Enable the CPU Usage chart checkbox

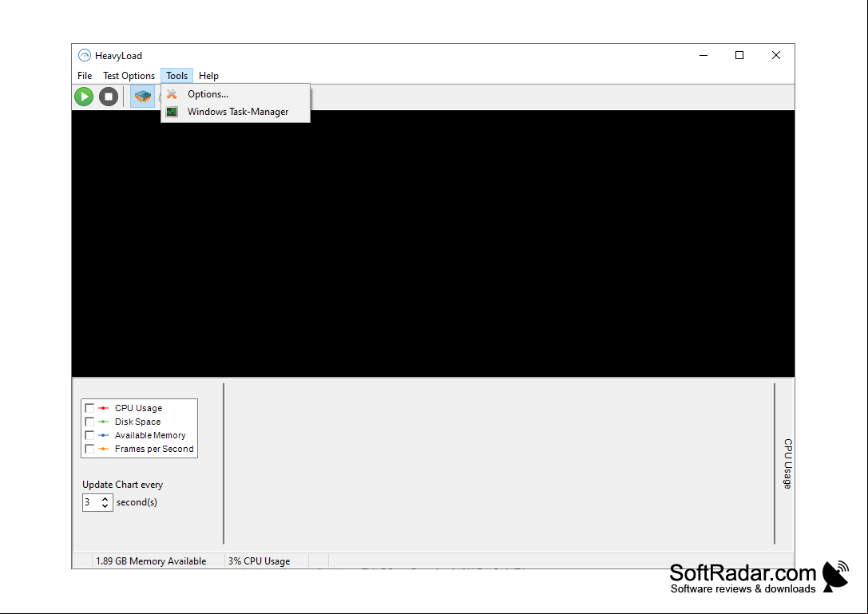pos(89,408)
